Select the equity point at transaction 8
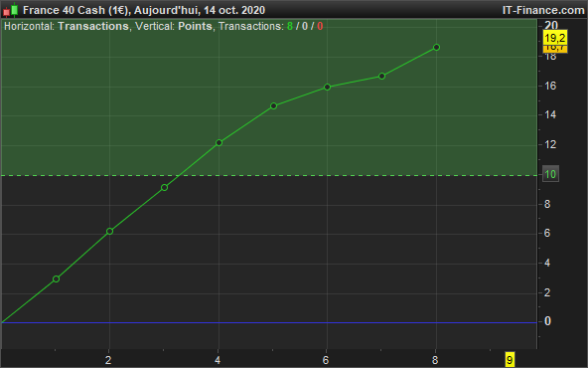 [x=436, y=48]
